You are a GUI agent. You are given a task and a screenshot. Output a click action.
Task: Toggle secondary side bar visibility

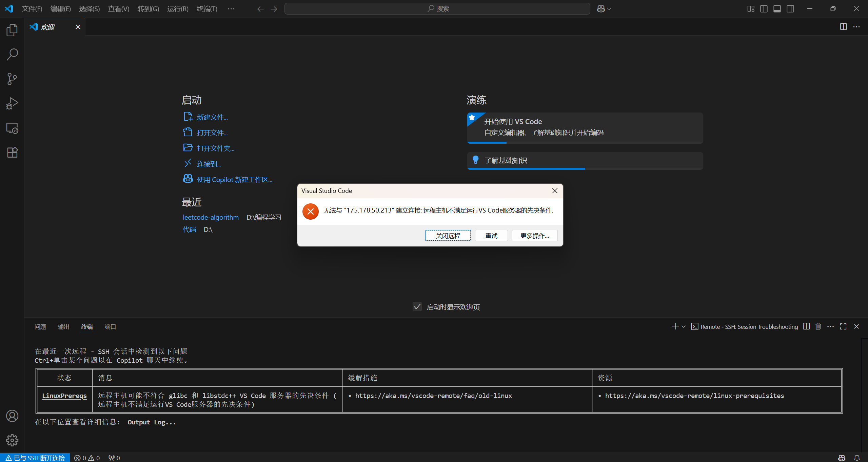[x=790, y=9]
